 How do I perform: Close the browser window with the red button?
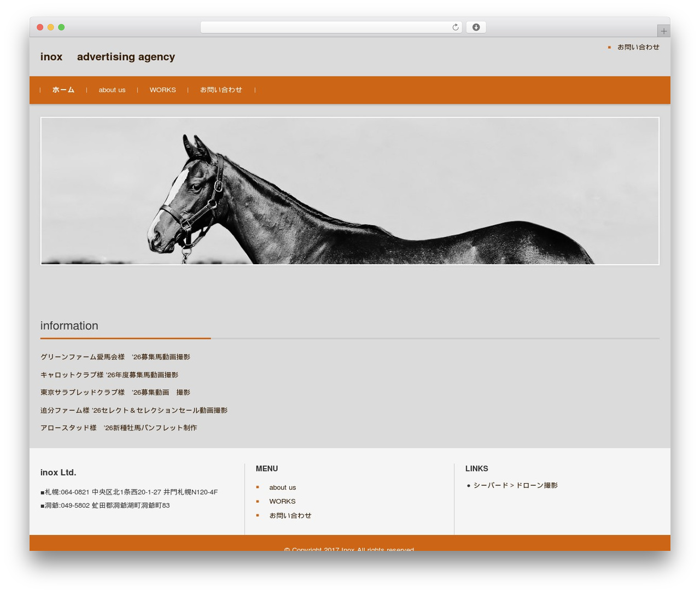pos(40,27)
